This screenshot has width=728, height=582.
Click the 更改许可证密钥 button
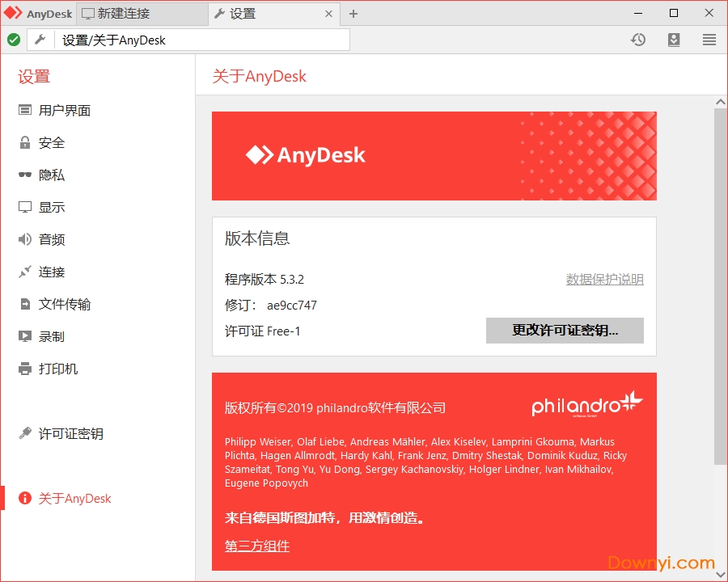[565, 331]
